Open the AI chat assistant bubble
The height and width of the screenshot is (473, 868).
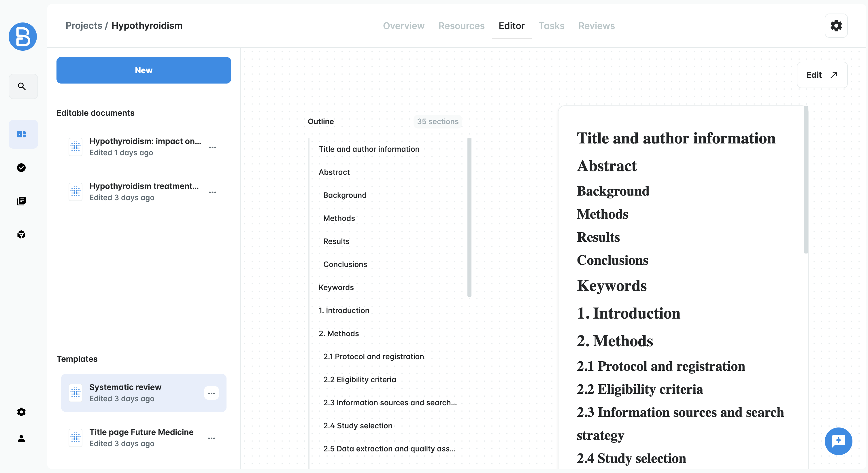pos(838,441)
